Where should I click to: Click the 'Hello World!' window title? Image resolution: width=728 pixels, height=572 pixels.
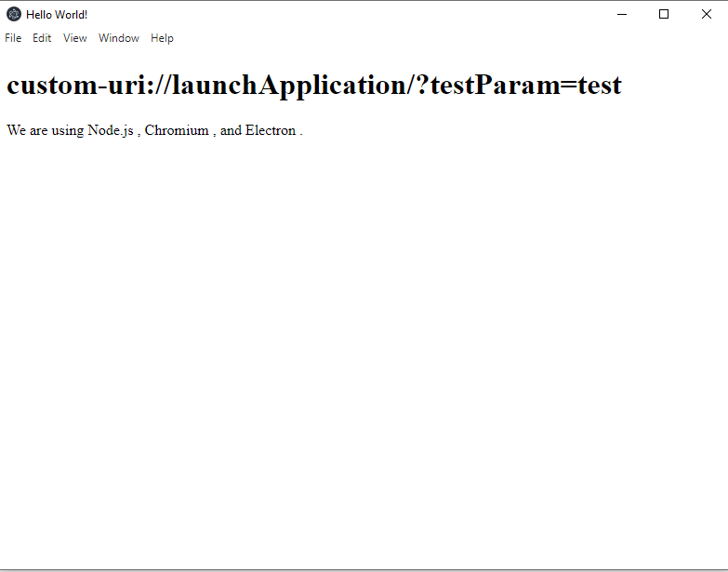(x=57, y=15)
